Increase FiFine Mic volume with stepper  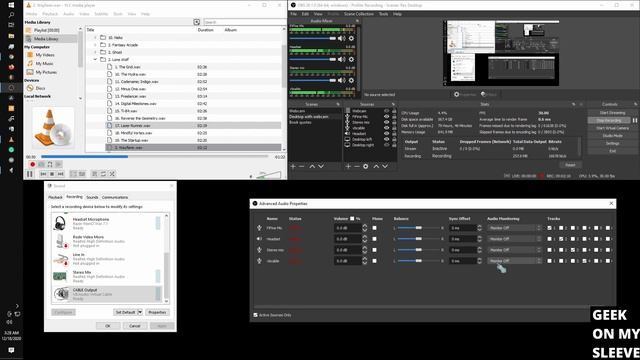pos(364,226)
